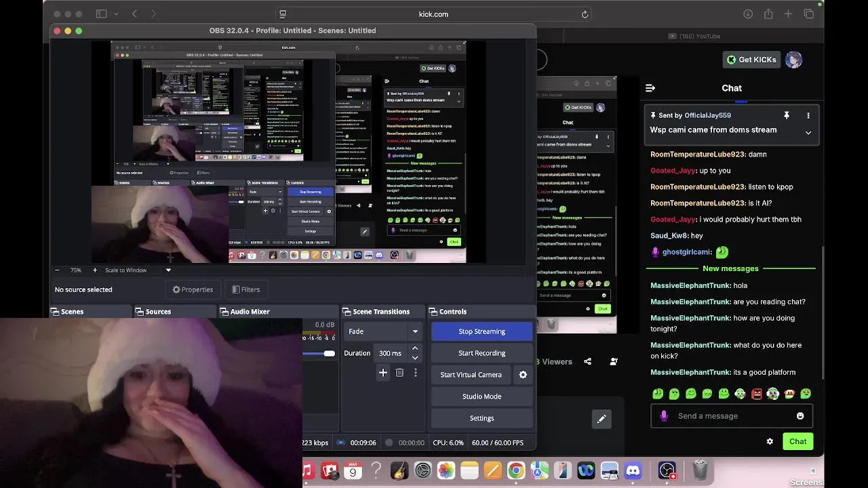The height and width of the screenshot is (488, 868).
Task: Insert the first green Kick emote
Action: [658, 394]
